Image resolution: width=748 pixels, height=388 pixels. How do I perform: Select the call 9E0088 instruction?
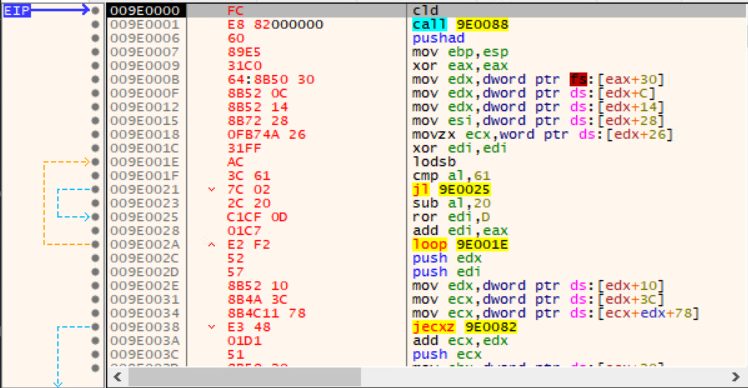tap(460, 24)
